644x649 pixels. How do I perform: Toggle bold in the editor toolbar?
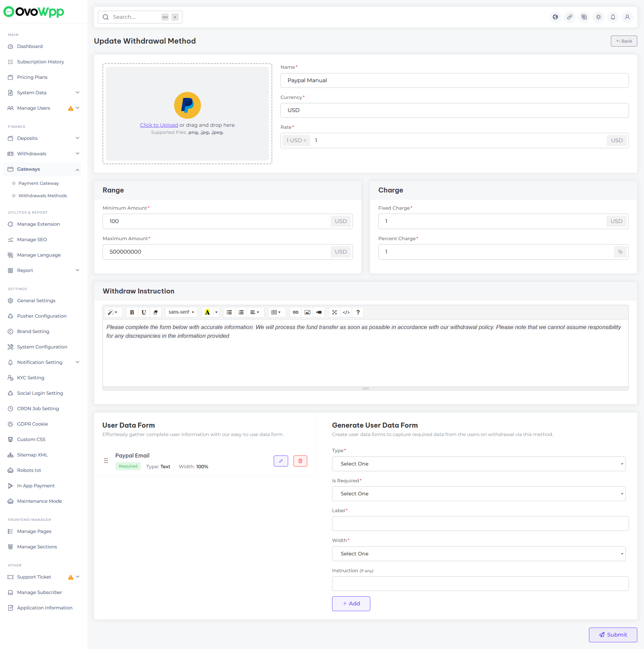click(132, 312)
